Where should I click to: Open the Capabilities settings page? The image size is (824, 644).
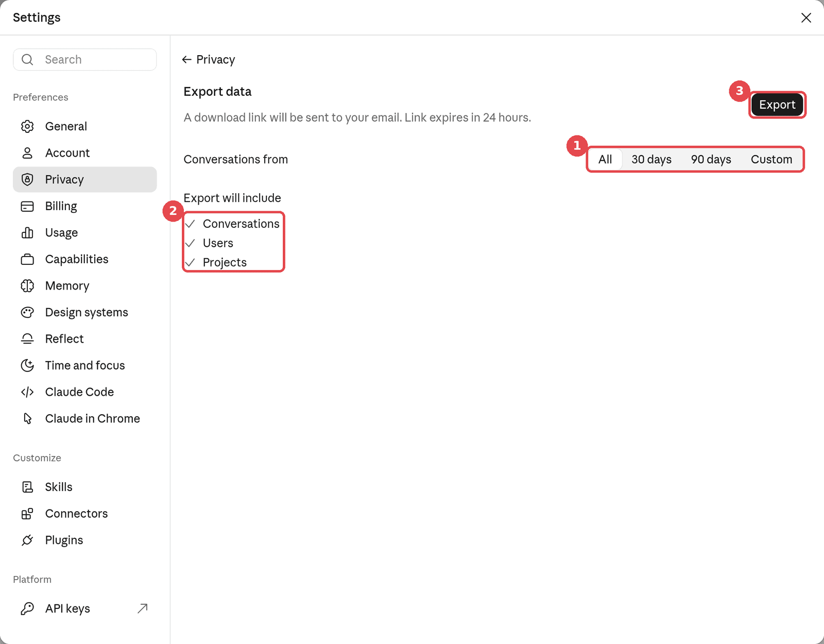pos(85,259)
